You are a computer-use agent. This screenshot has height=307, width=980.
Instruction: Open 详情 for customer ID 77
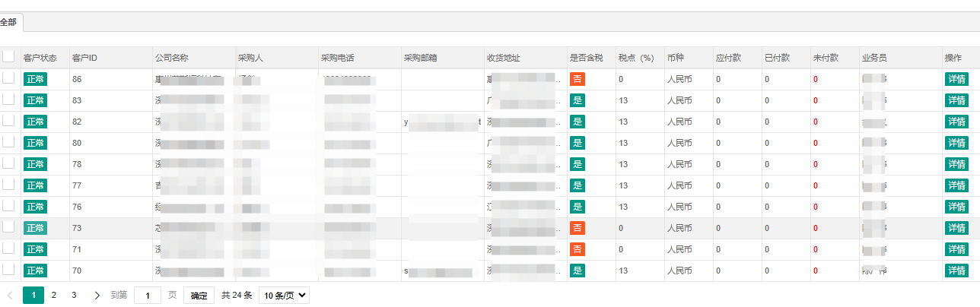pos(956,185)
